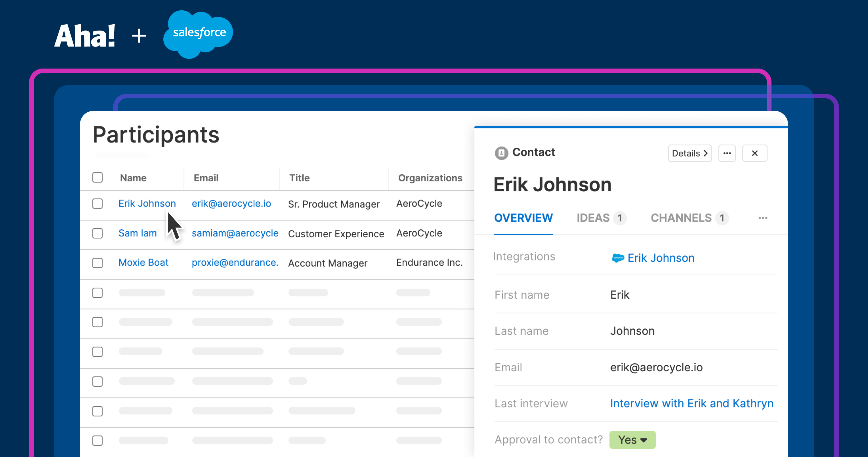Click the erik@aerocycle.io email field value

pyautogui.click(x=656, y=367)
